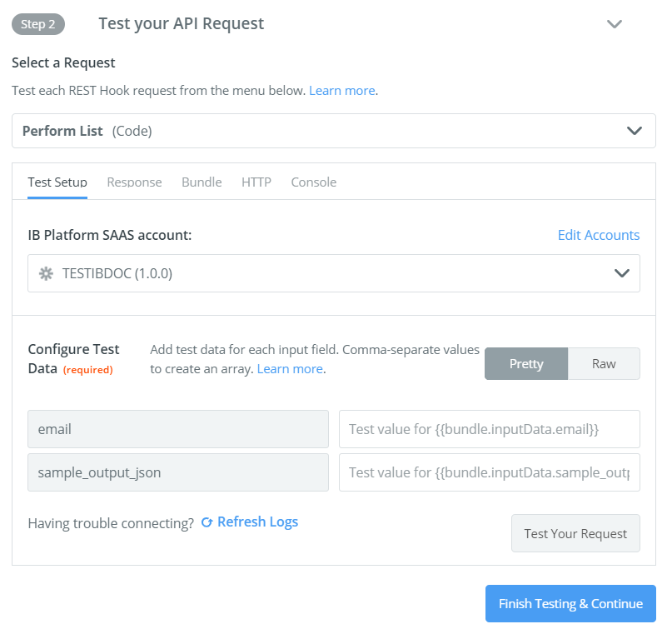
Task: Focus the sample_output_json test value field
Action: click(490, 472)
